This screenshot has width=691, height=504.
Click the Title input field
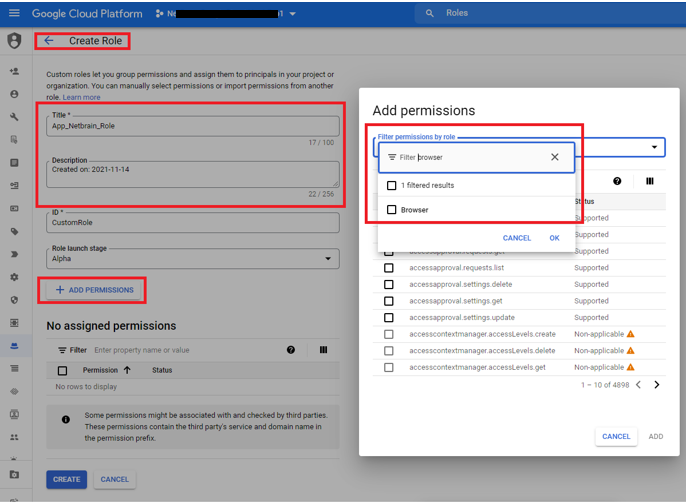pos(193,126)
